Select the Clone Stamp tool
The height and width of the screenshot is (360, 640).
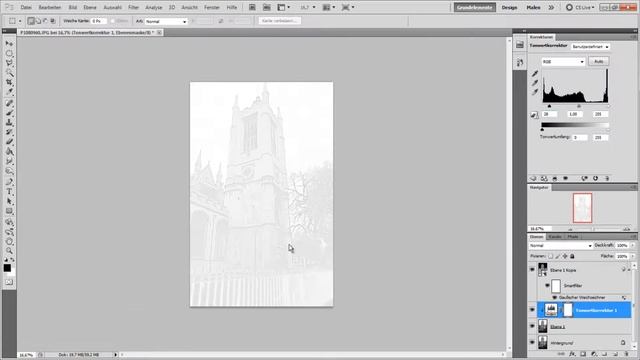tap(9, 122)
